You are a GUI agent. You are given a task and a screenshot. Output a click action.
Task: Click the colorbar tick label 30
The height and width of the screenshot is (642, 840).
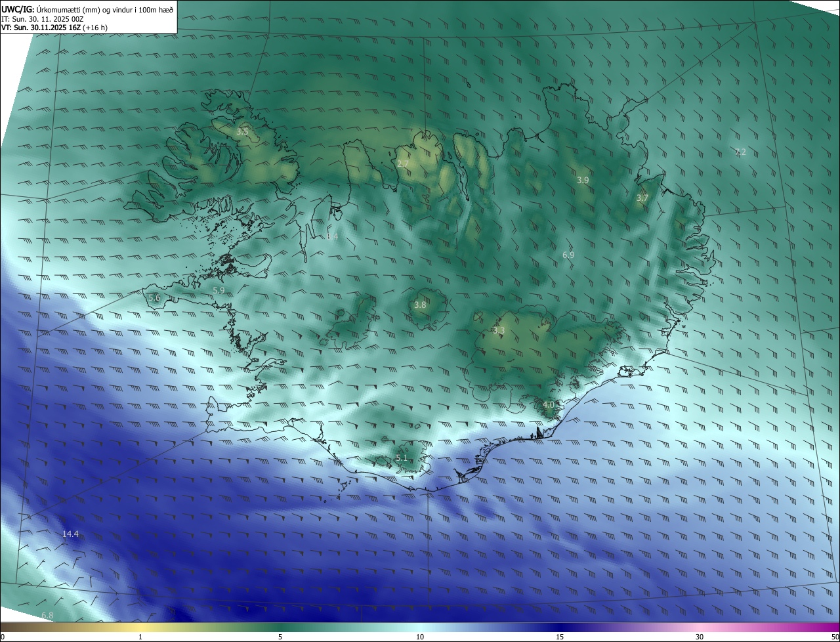[x=700, y=637]
